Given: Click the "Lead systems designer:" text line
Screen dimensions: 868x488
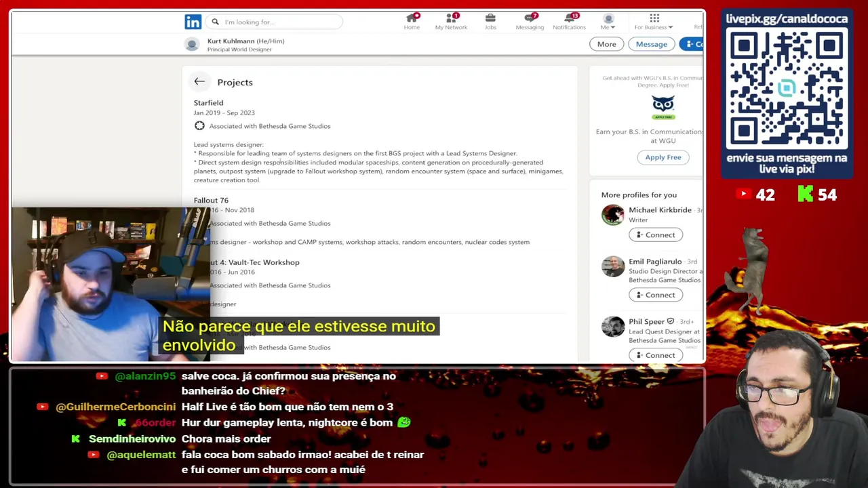Looking at the screenshot, I should [229, 144].
